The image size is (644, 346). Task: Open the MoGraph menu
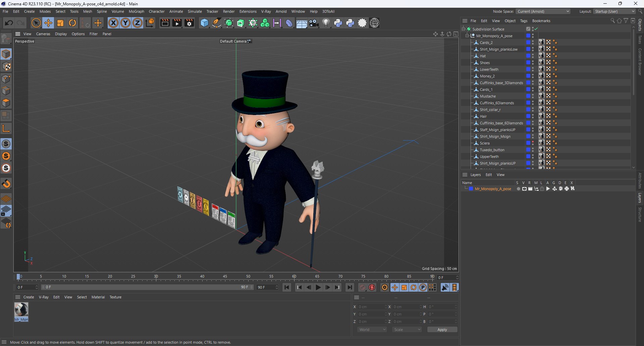[x=136, y=11]
